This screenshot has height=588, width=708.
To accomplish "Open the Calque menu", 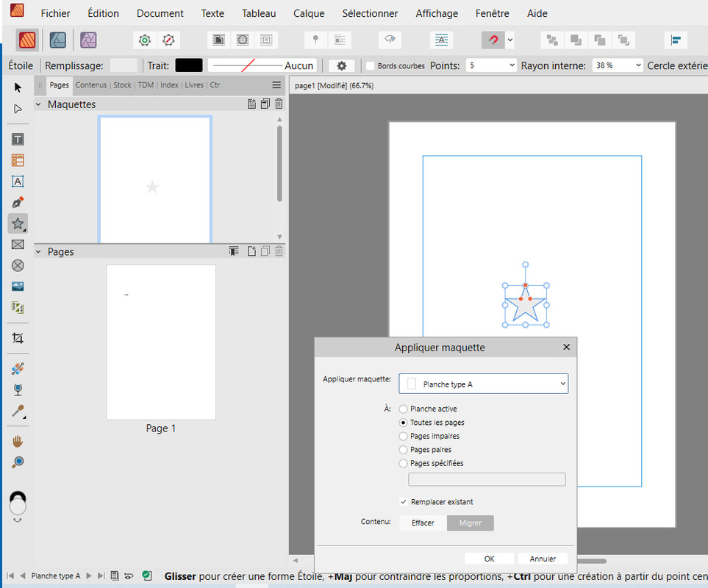I will tap(309, 13).
